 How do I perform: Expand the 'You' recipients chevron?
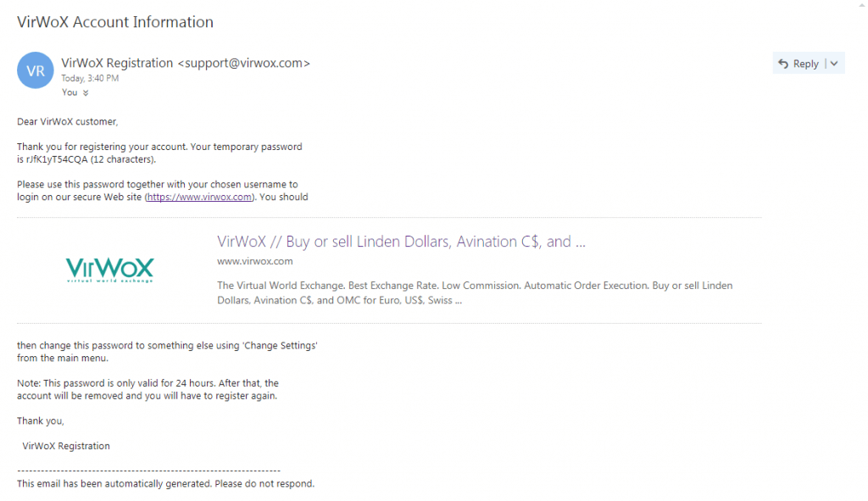[x=86, y=93]
